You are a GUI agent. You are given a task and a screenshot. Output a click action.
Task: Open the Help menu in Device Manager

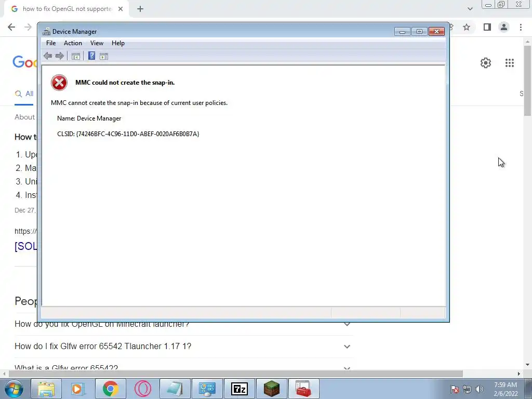point(118,43)
